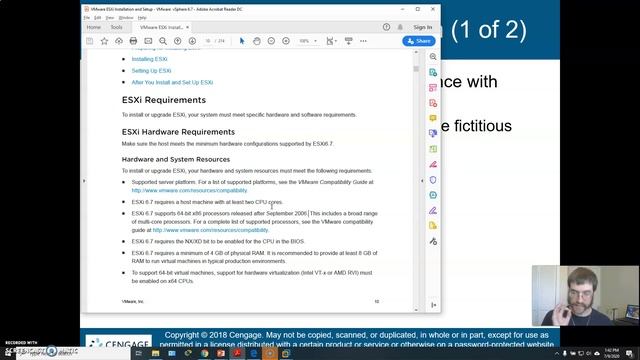This screenshot has width=640, height=360.
Task: Click the ESXi Hardware Requirements heading
Action: click(178, 132)
